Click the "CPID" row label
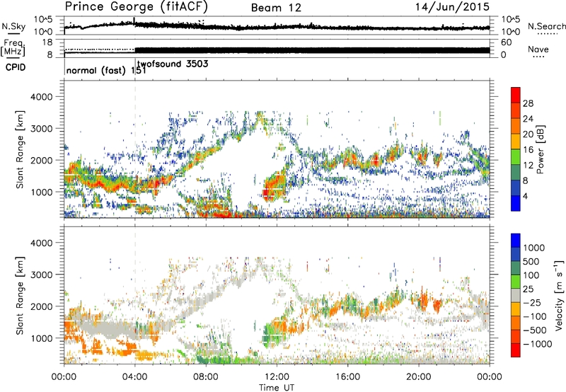The height and width of the screenshot is (392, 566). (x=16, y=67)
